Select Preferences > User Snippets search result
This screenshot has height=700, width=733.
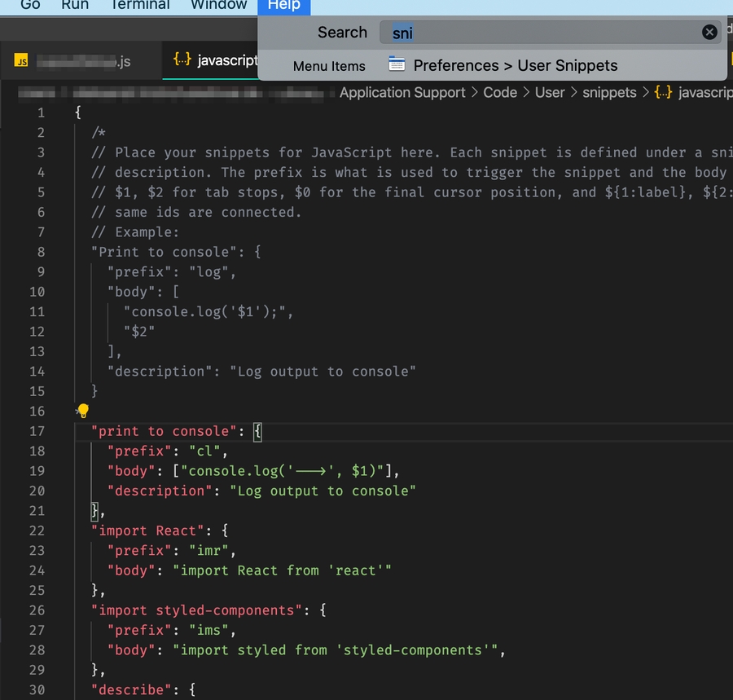coord(515,65)
